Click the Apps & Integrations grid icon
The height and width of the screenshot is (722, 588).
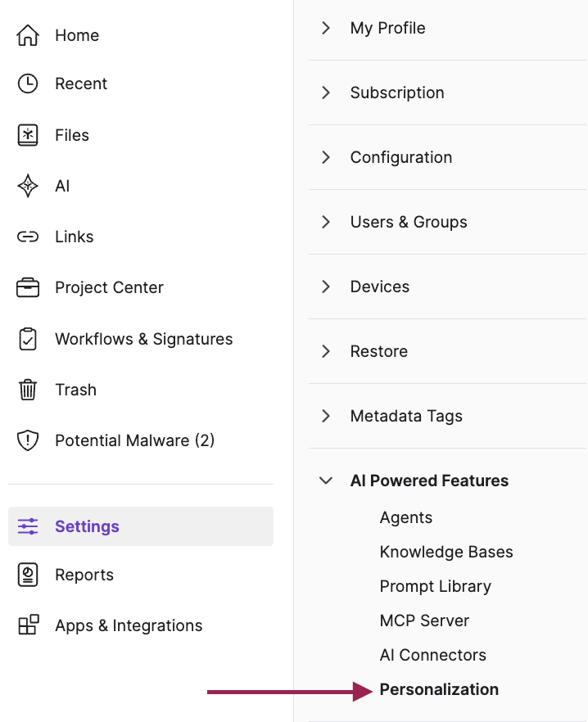pos(28,625)
